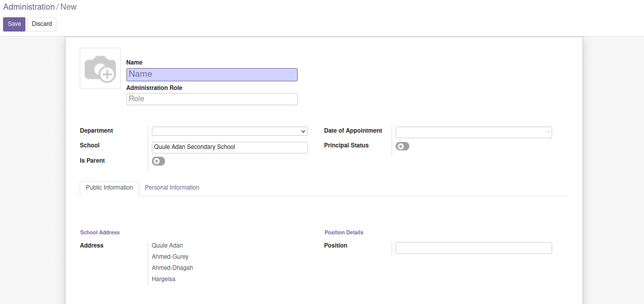The height and width of the screenshot is (304, 644).
Task: Focus the Name input field
Action: [x=212, y=74]
